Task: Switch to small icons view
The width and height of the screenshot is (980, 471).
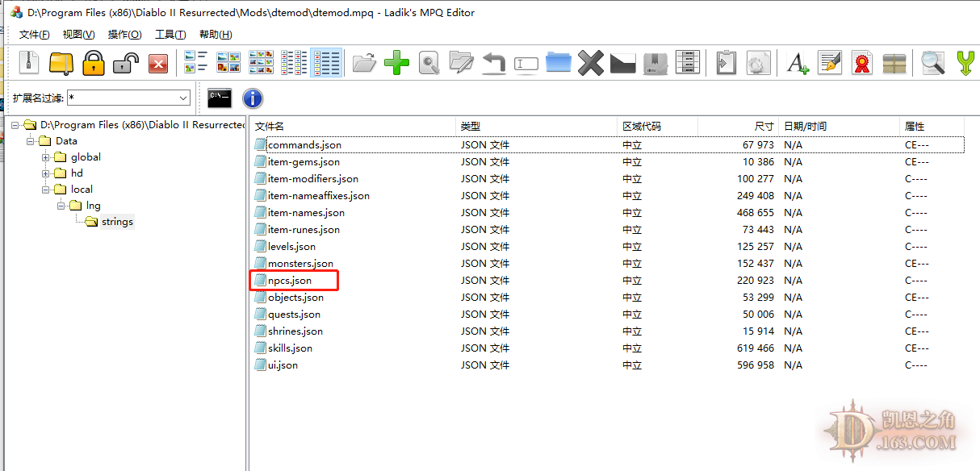Action: pos(261,63)
